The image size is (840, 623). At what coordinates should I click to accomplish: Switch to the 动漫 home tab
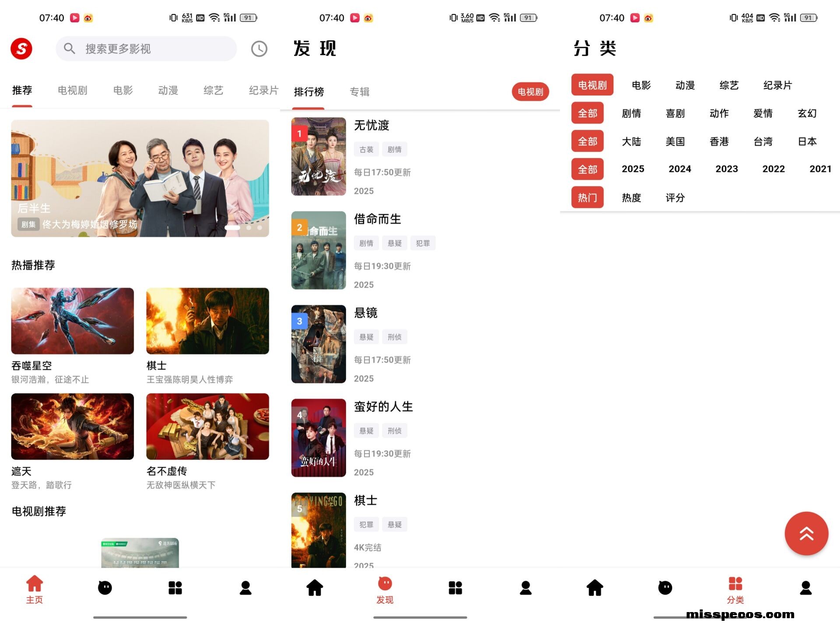pos(168,90)
